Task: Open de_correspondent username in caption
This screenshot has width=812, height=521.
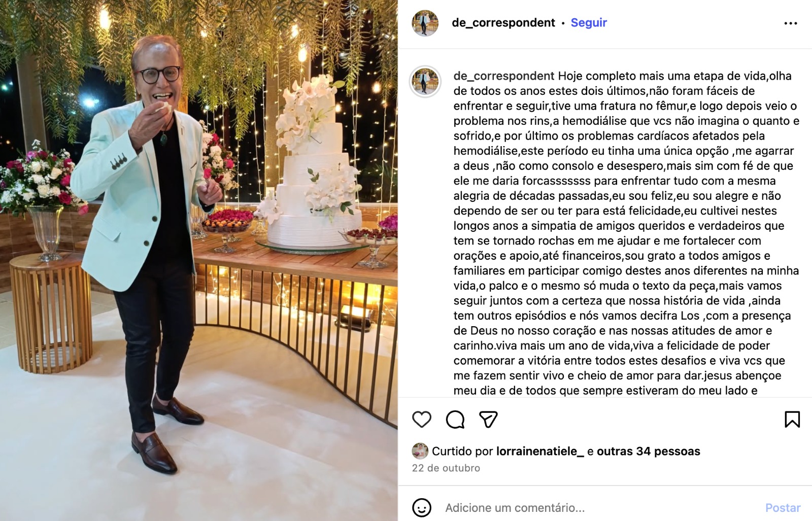Action: (x=504, y=76)
